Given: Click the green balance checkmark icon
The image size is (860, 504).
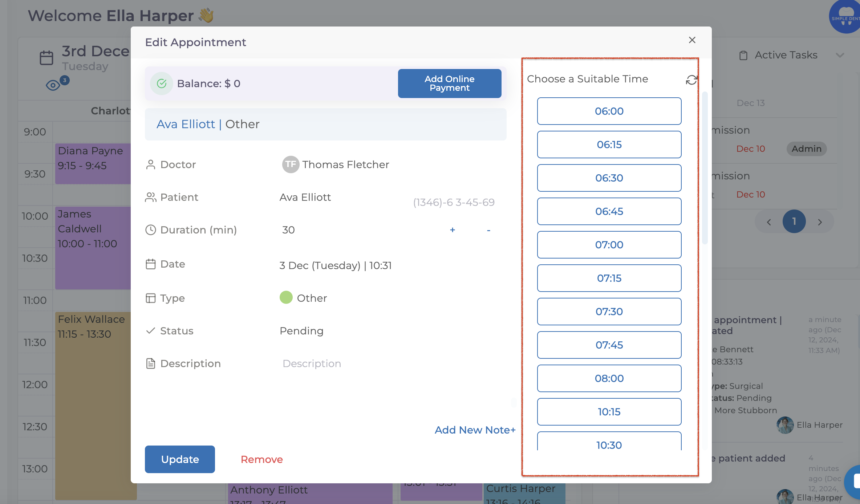Looking at the screenshot, I should (x=162, y=84).
